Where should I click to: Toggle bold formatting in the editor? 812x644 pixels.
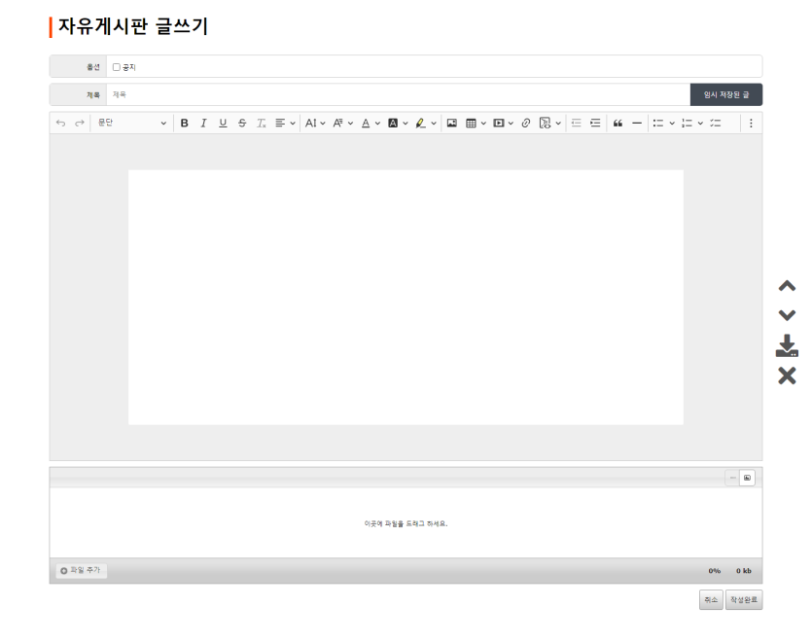(x=184, y=123)
